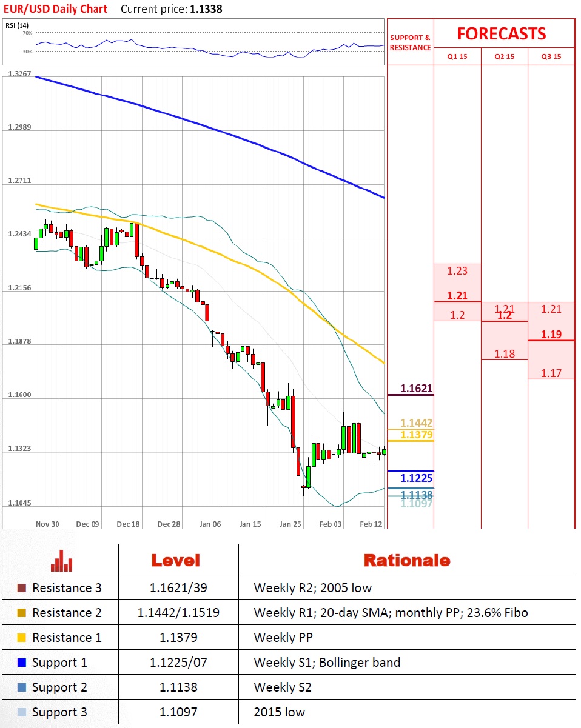The image size is (581, 728).
Task: Select the 'Resistance 3' row label
Action: tap(67, 588)
